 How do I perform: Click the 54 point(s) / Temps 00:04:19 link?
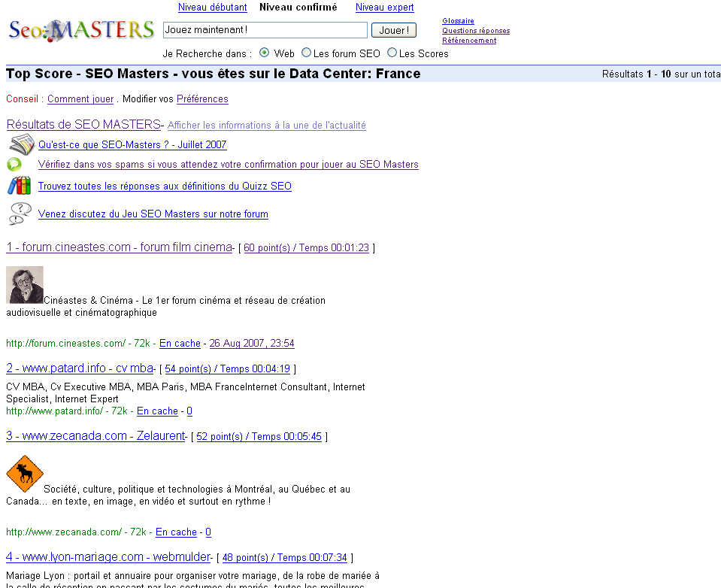tap(227, 368)
